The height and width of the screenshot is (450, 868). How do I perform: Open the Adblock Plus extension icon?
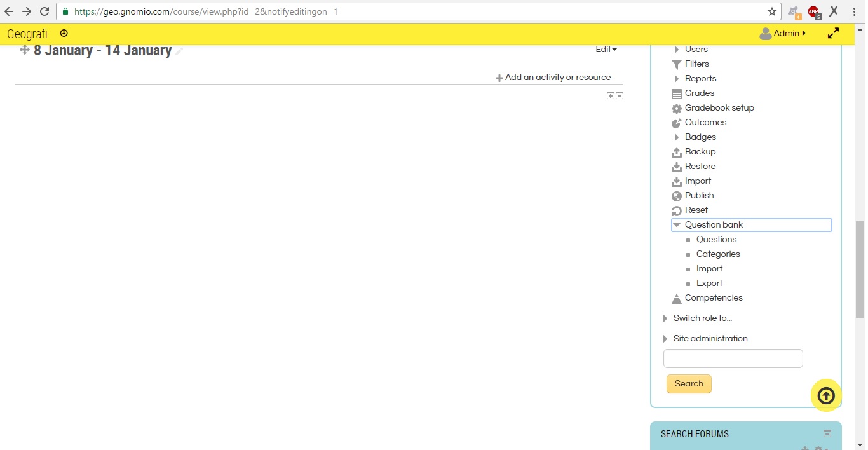click(814, 11)
